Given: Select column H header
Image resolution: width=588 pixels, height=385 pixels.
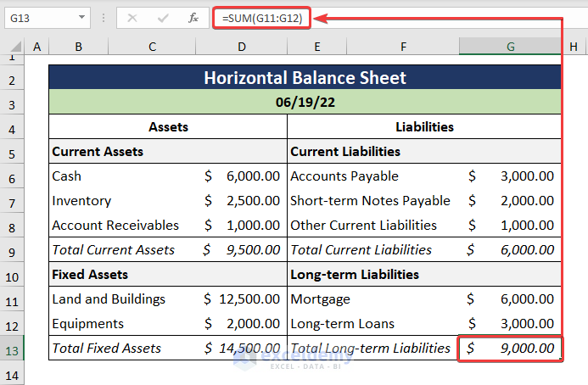Looking at the screenshot, I should pos(573,47).
